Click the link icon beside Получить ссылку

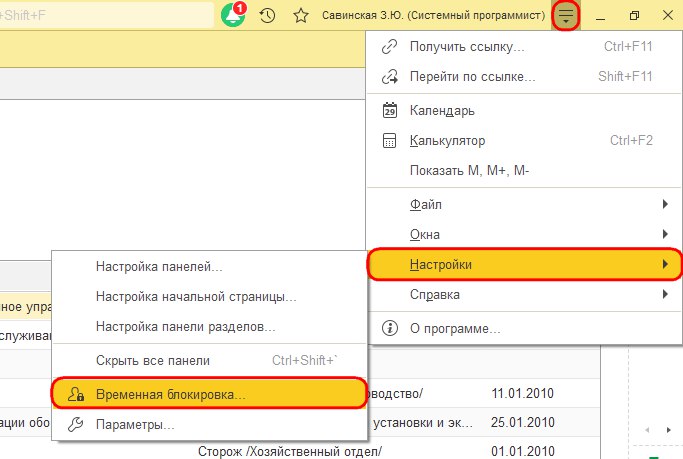[389, 47]
